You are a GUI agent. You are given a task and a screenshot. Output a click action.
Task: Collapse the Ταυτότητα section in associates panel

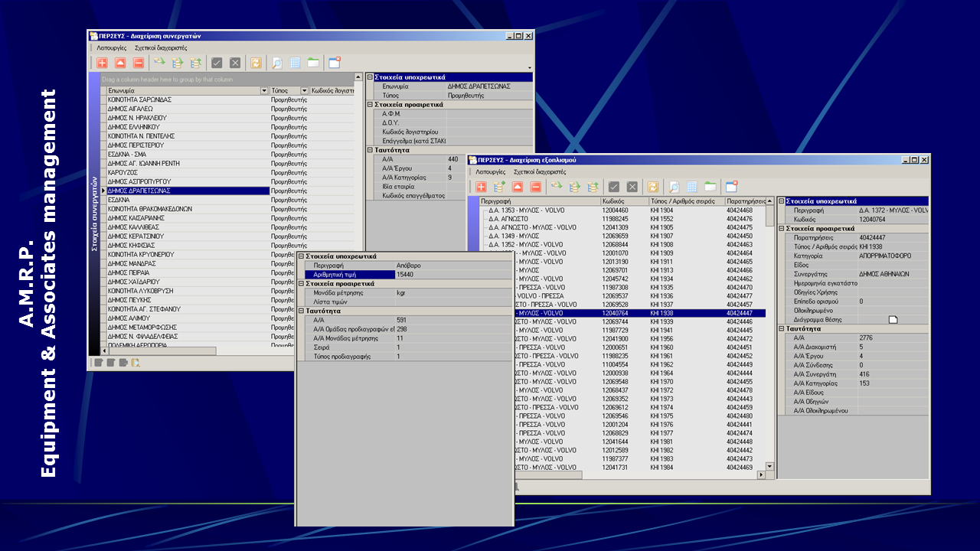click(x=369, y=151)
